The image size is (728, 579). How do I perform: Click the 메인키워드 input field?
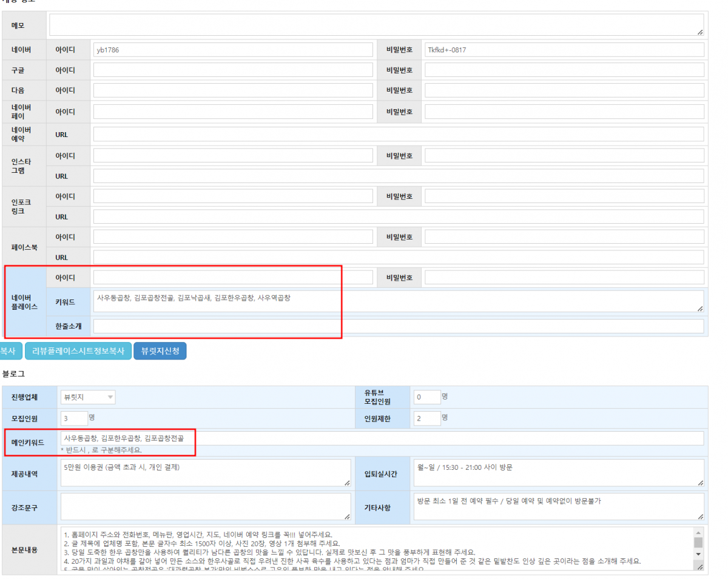[382, 438]
